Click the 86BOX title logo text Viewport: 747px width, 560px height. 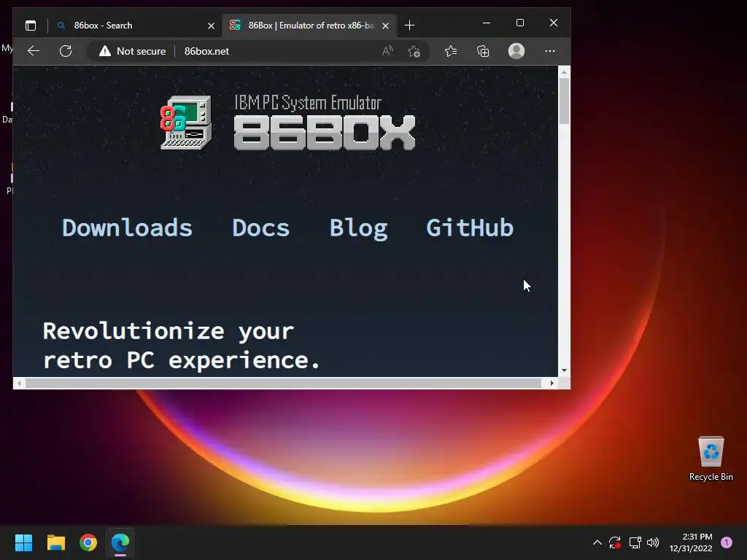coord(325,133)
